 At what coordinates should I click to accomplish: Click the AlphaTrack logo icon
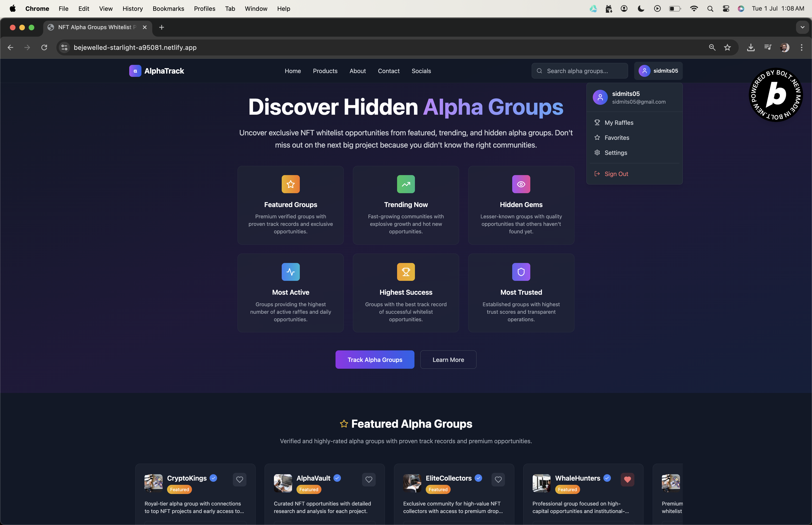click(135, 71)
